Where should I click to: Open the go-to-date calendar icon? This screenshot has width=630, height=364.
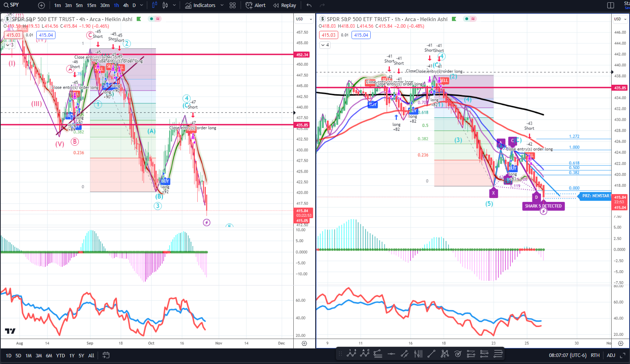pos(106,355)
